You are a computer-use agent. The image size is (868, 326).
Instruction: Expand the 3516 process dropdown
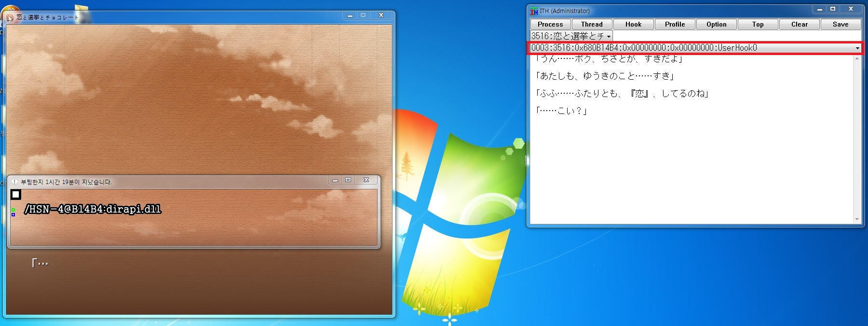609,36
